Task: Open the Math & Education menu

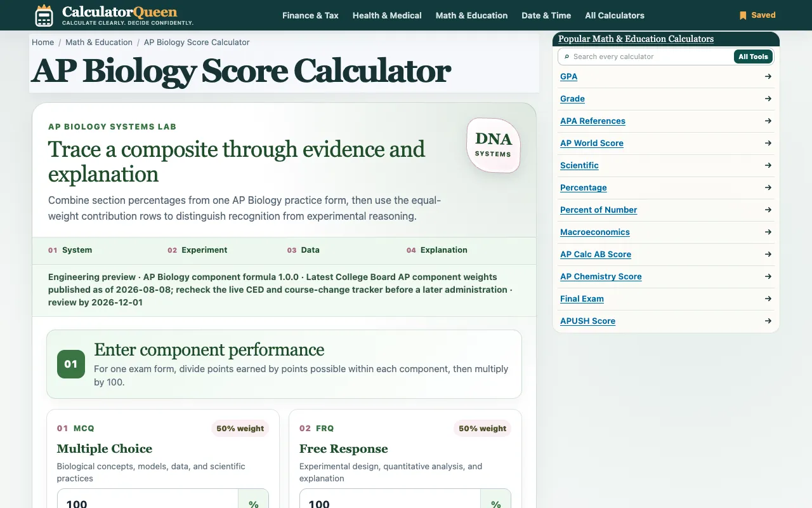Action: (x=471, y=15)
